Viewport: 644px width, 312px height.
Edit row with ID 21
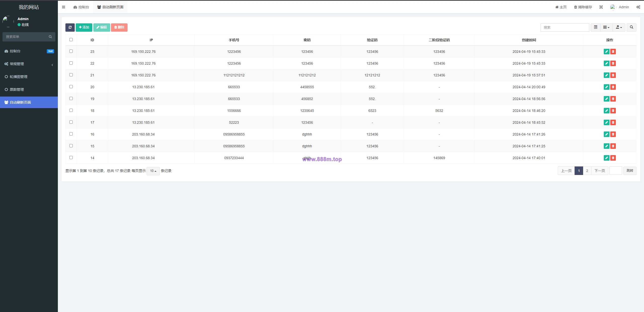pos(607,75)
